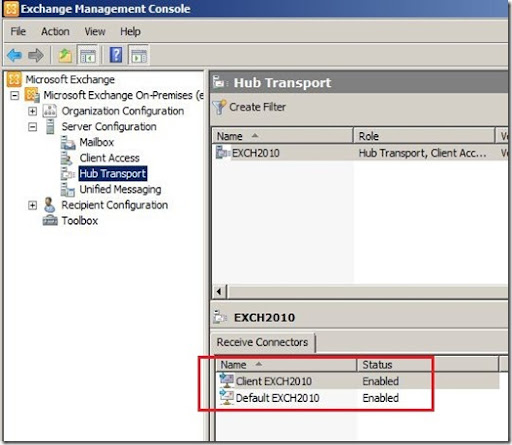This screenshot has width=512, height=445.
Task: Click the 'Hub Transport, Client Acc...' role cell
Action: pyautogui.click(x=422, y=153)
